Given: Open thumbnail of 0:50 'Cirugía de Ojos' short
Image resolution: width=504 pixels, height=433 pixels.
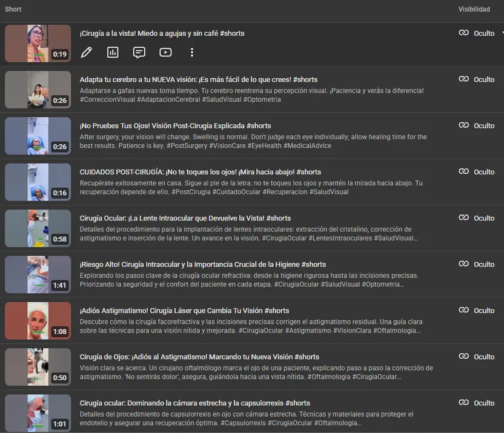Looking at the screenshot, I should [38, 367].
